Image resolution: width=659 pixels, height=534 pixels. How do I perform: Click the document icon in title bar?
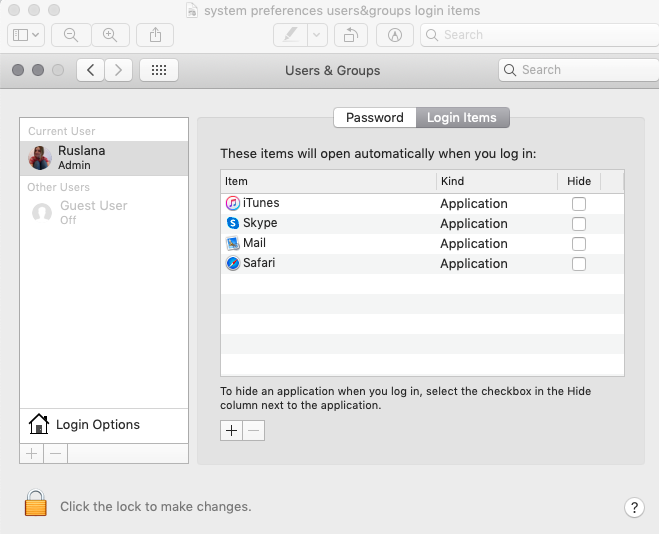point(192,10)
